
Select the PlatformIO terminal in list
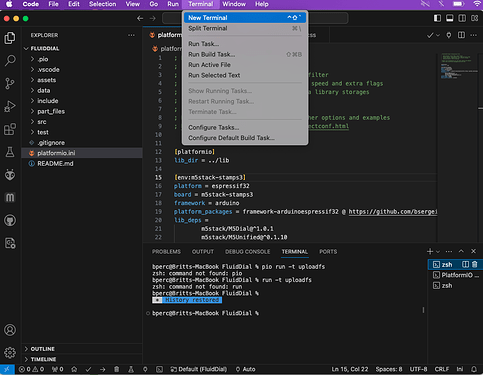[x=455, y=275]
